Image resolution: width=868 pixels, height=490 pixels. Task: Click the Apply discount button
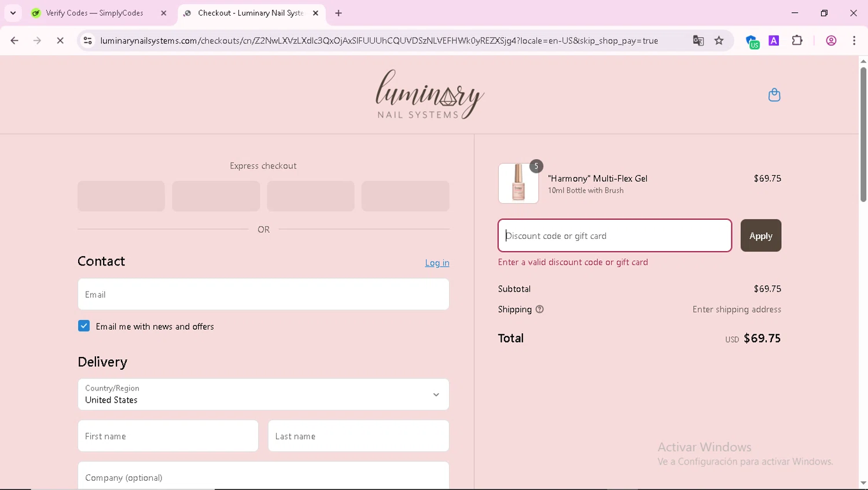click(x=761, y=235)
